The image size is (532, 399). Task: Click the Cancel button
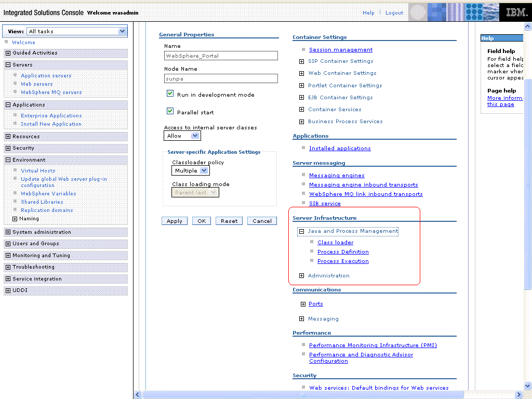[262, 221]
